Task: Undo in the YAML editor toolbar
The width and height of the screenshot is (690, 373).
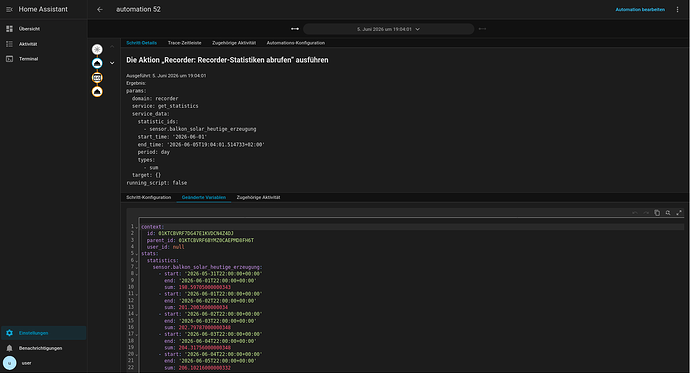Action: [x=635, y=213]
